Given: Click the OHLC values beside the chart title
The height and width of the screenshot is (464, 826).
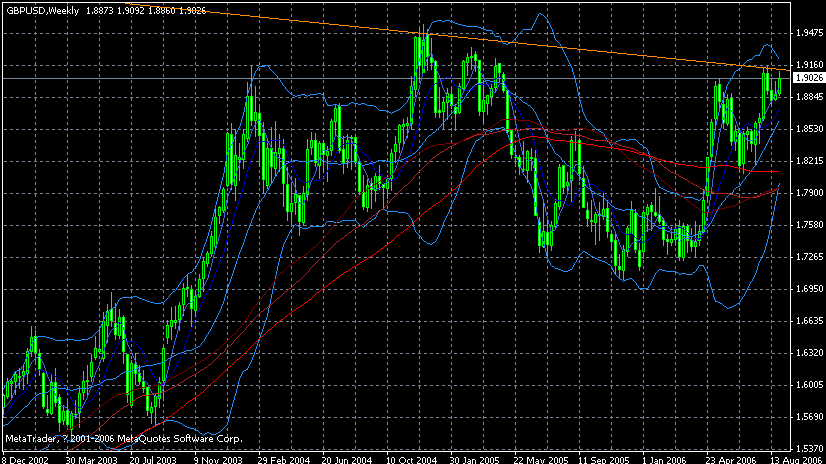Looking at the screenshot, I should click(146, 11).
